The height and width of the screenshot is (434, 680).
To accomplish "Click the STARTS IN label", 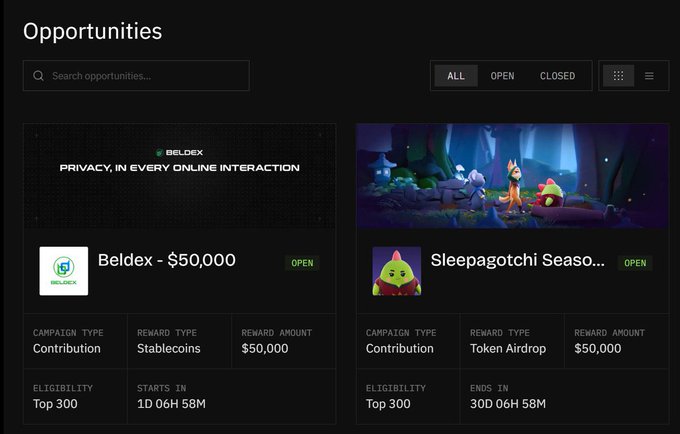I will 161,388.
